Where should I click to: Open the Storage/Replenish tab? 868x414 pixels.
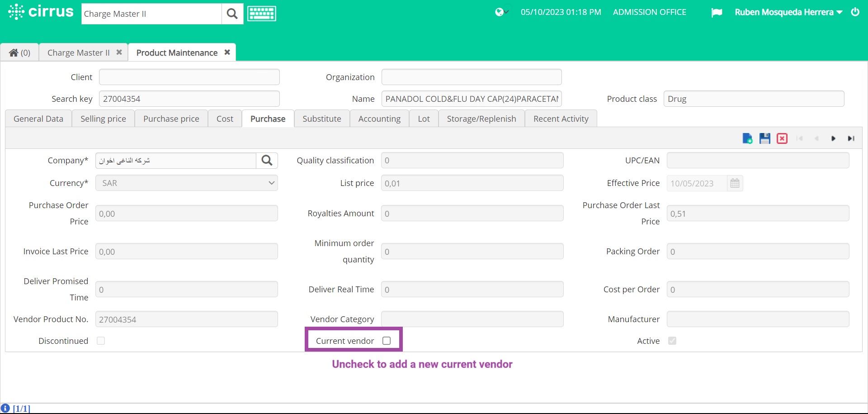pyautogui.click(x=481, y=119)
